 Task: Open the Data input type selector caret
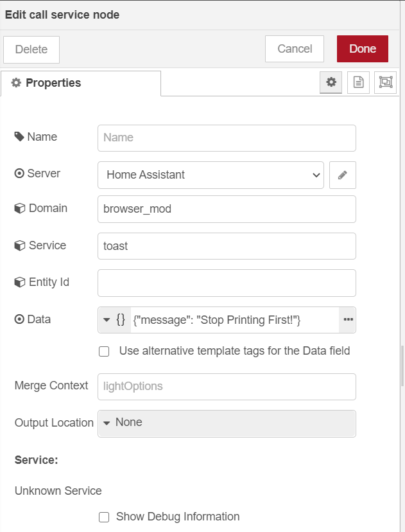106,320
